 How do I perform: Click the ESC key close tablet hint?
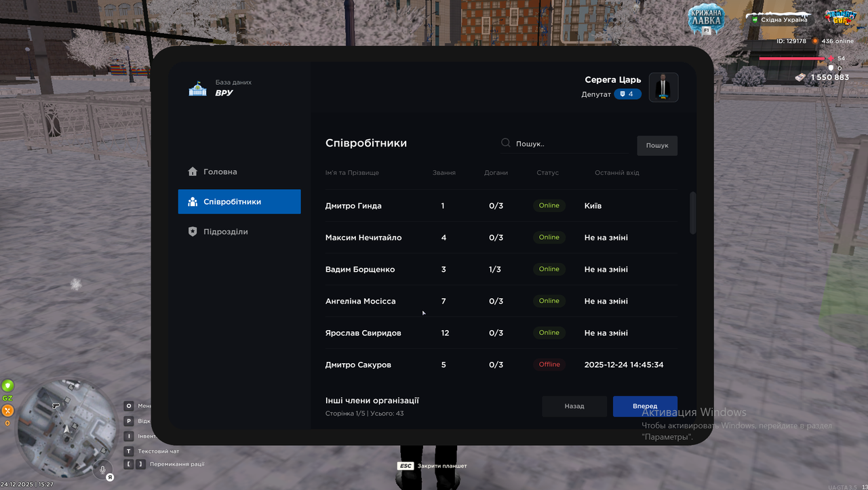point(406,466)
